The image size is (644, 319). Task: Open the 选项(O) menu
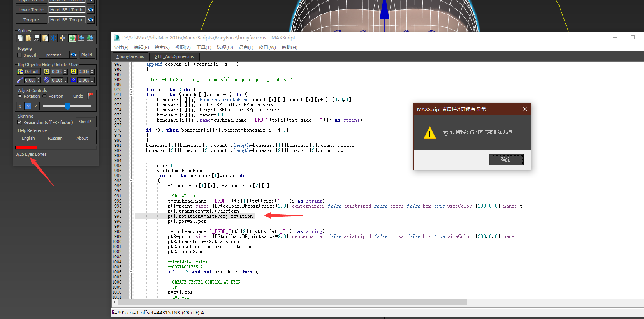(225, 48)
